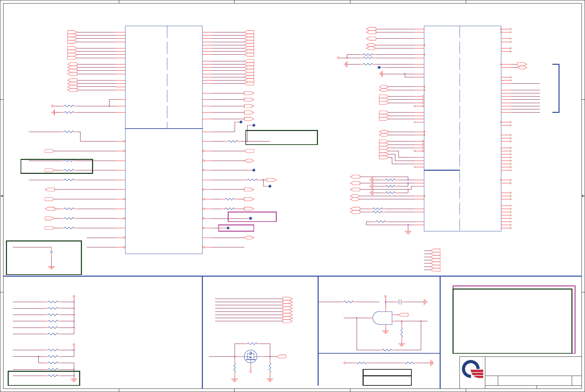Viewport: 585px width, 392px height.
Task: Select ground symbol under the AND gate
Action: click(x=385, y=332)
